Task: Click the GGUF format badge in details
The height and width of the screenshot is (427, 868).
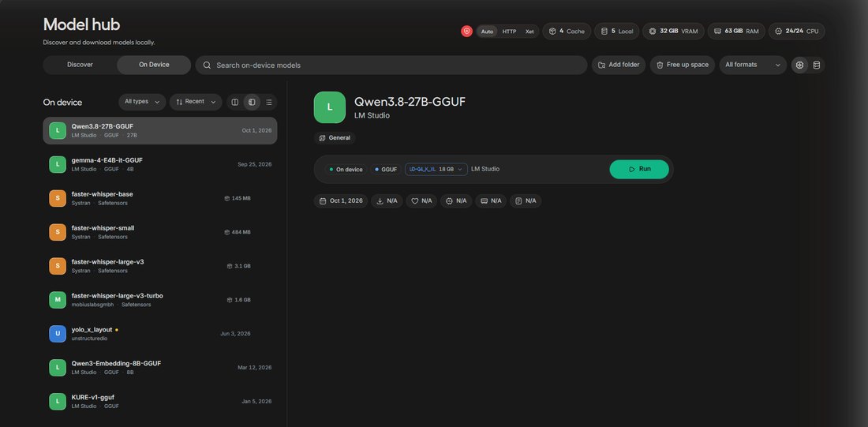Action: (386, 170)
